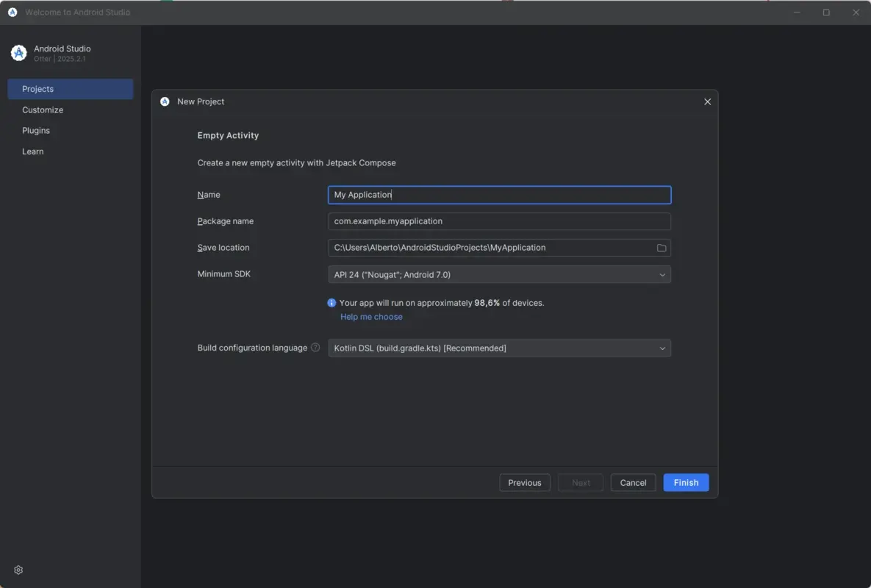Click the info icon next to device coverage note
Viewport: 871px width, 588px height.
coord(331,302)
